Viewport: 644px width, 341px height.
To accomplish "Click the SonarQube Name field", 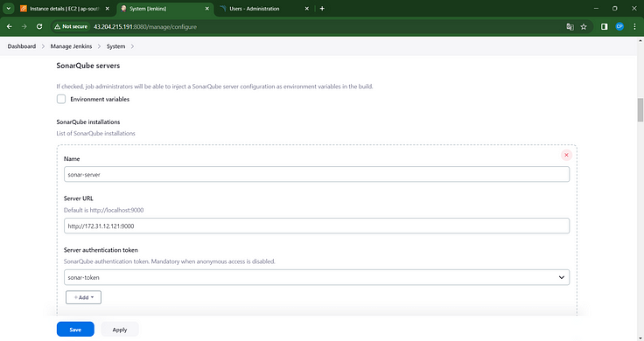I will click(317, 174).
